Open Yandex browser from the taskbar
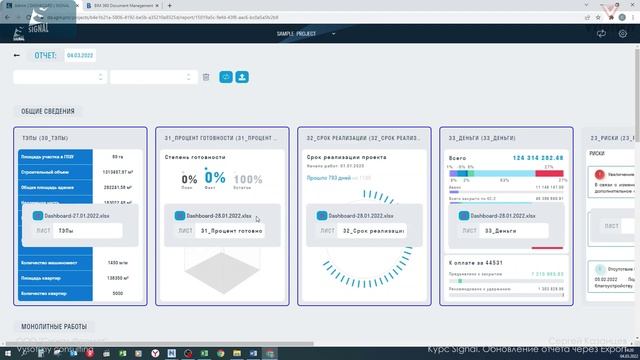 pyautogui.click(x=155, y=353)
